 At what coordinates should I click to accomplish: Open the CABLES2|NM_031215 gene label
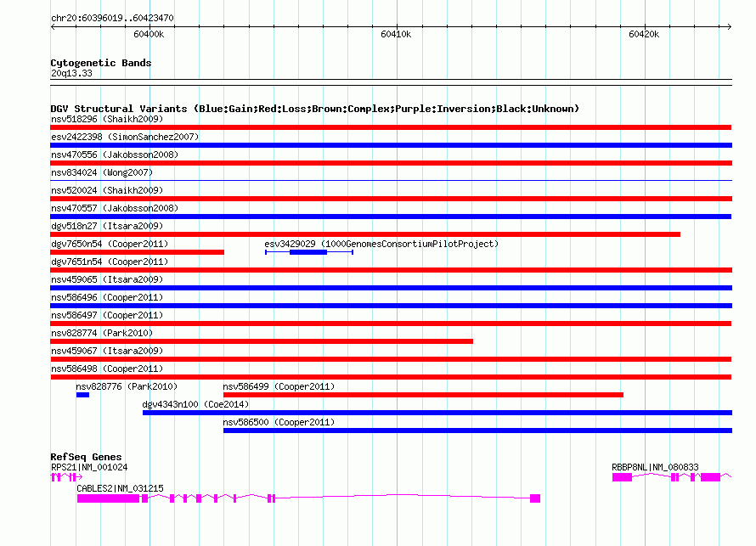click(x=120, y=488)
